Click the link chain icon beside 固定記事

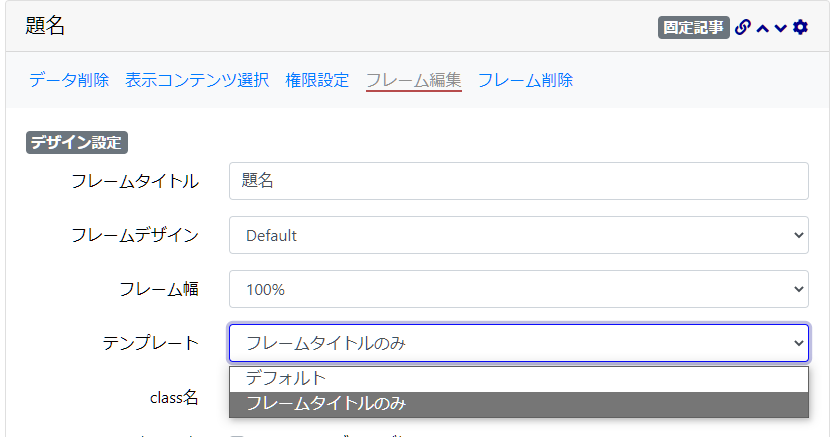click(x=743, y=27)
